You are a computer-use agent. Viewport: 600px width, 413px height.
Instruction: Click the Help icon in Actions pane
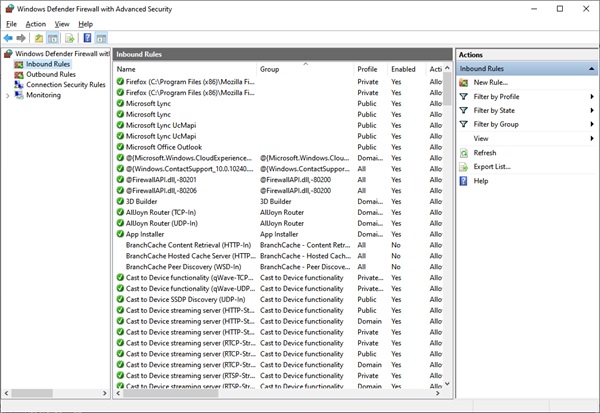click(463, 181)
